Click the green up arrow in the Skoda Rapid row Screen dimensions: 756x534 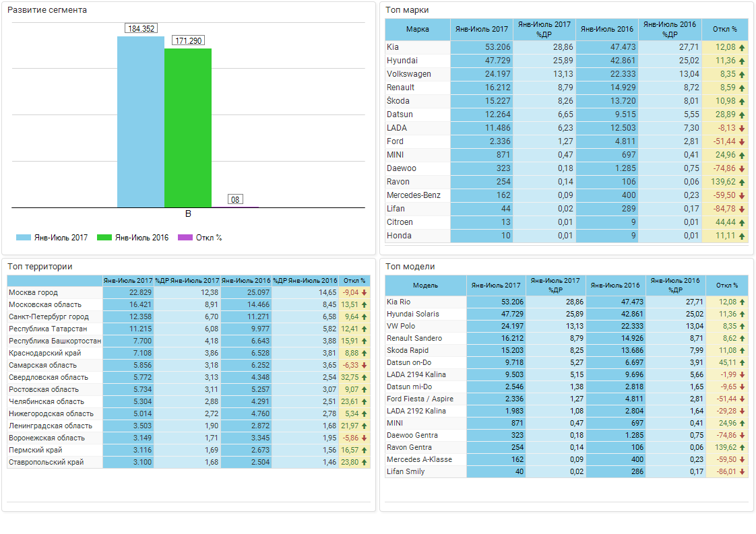coord(742,350)
